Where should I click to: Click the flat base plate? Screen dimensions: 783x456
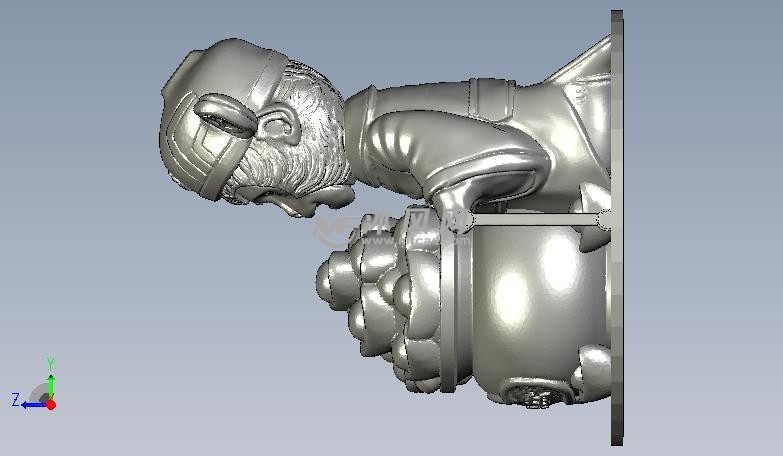[617, 300]
